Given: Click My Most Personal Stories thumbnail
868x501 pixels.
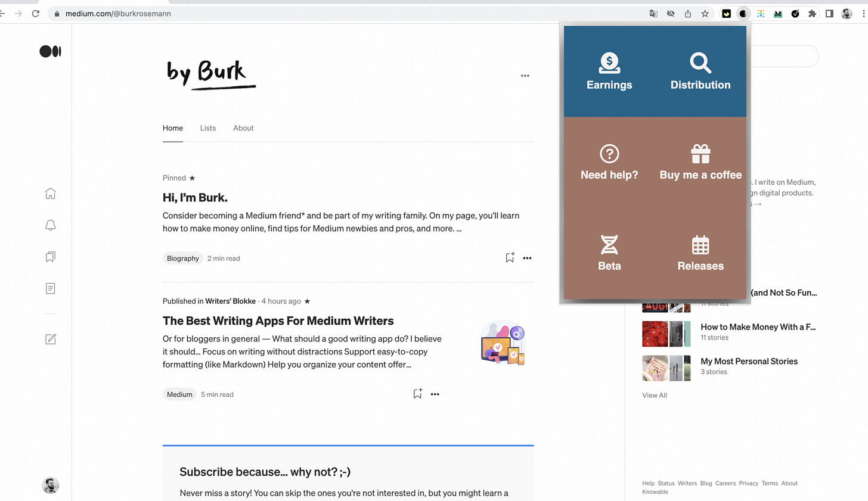Looking at the screenshot, I should tap(666, 368).
